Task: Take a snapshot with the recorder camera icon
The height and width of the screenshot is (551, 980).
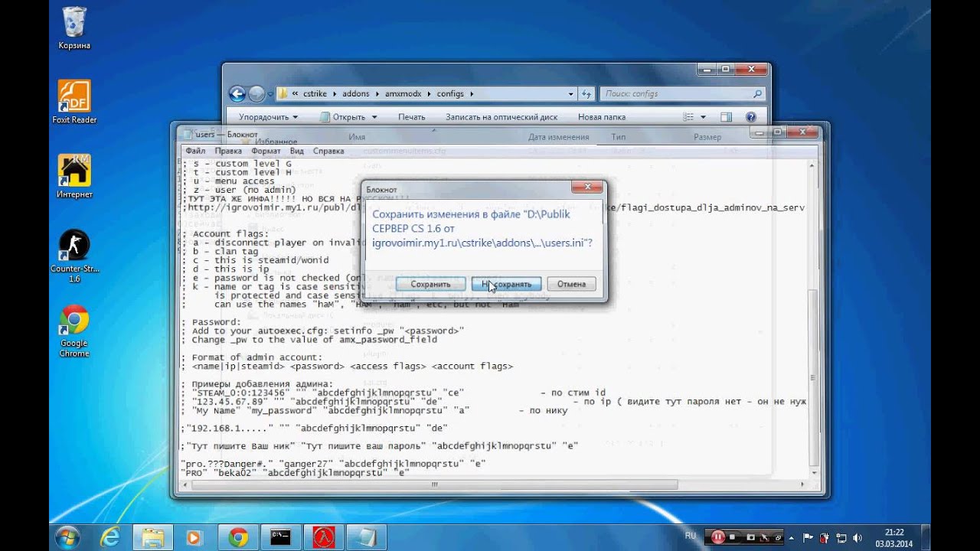Action: coord(750,537)
